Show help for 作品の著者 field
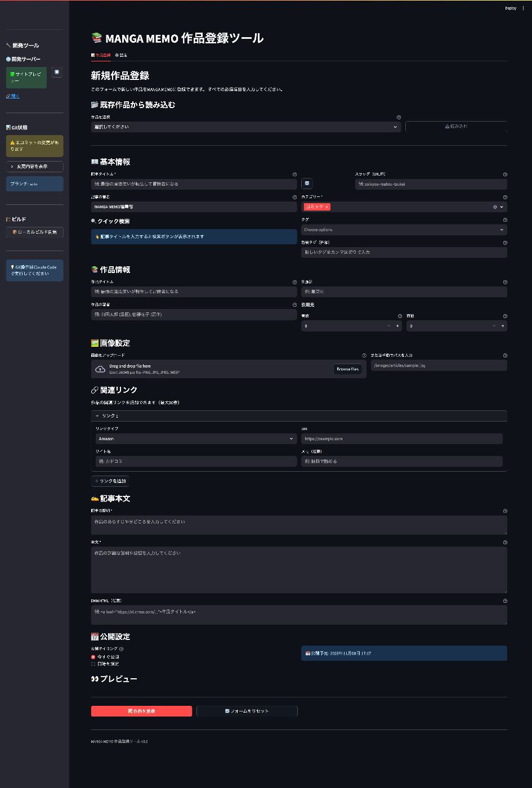This screenshot has width=532, height=788. click(294, 305)
